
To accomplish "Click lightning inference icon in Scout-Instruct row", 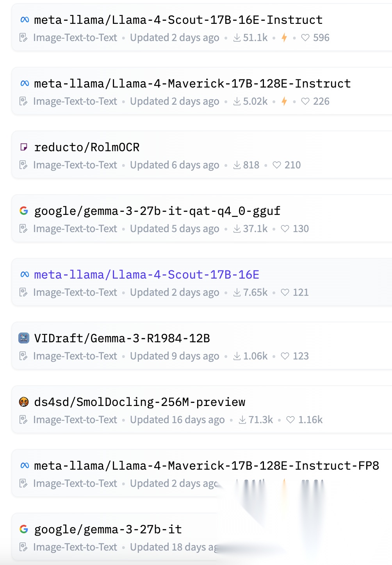I will (284, 38).
